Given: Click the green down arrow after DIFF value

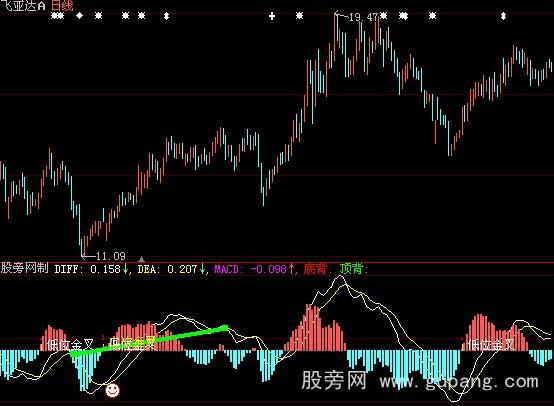Looking at the screenshot, I should (125, 269).
